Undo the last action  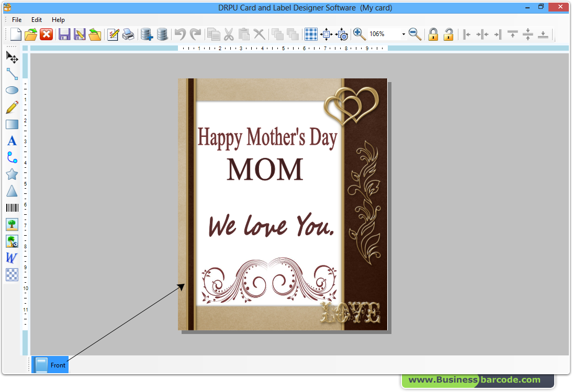(181, 34)
